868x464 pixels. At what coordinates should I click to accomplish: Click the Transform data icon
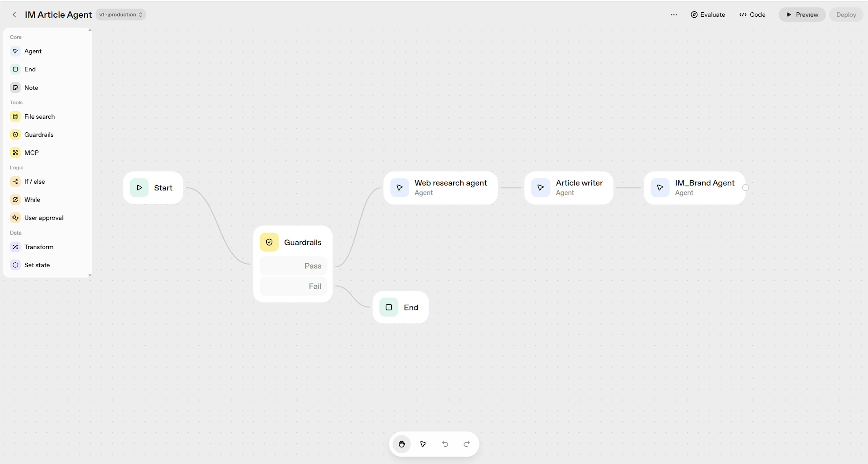point(15,247)
